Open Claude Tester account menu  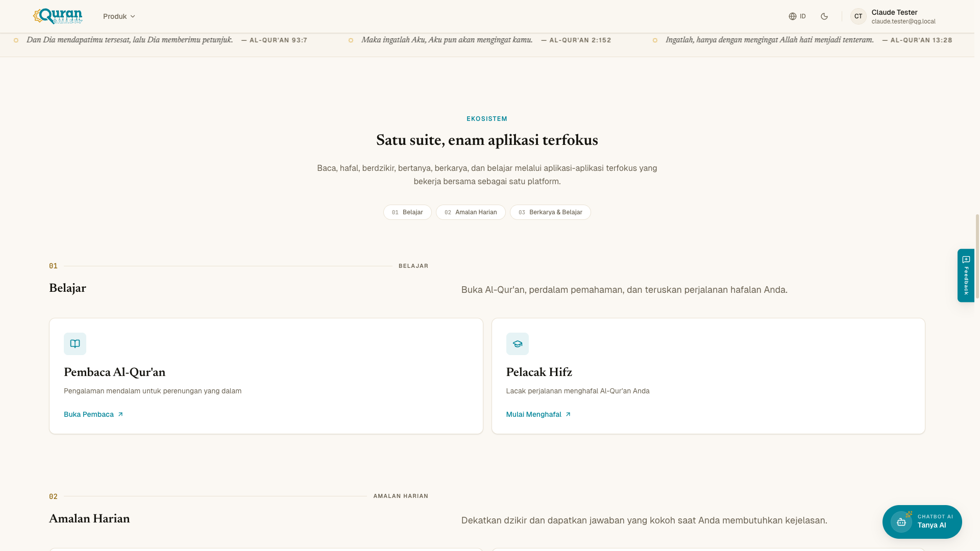pyautogui.click(x=894, y=16)
